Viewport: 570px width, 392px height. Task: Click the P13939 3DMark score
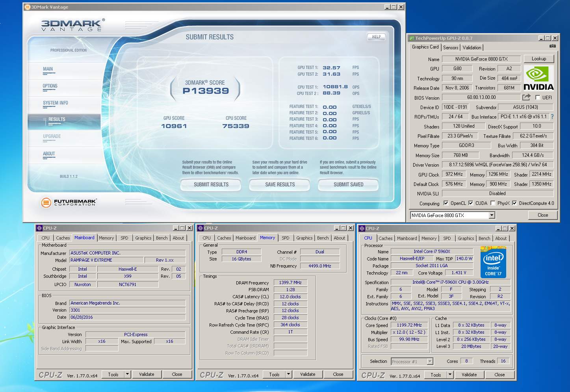[205, 91]
